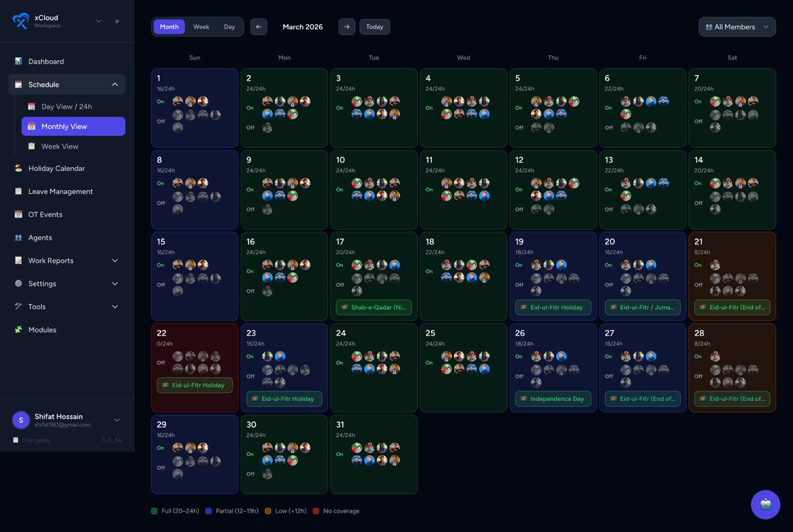Open the OT Events section

[x=18, y=214]
